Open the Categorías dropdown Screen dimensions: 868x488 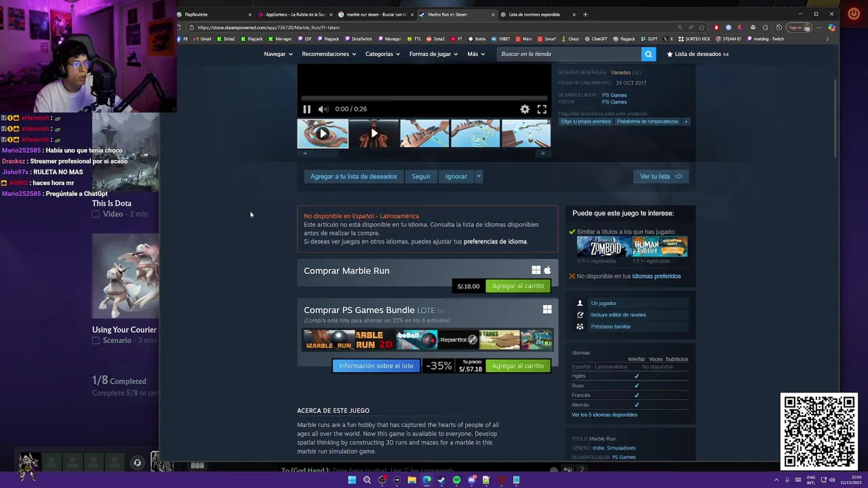pyautogui.click(x=382, y=54)
